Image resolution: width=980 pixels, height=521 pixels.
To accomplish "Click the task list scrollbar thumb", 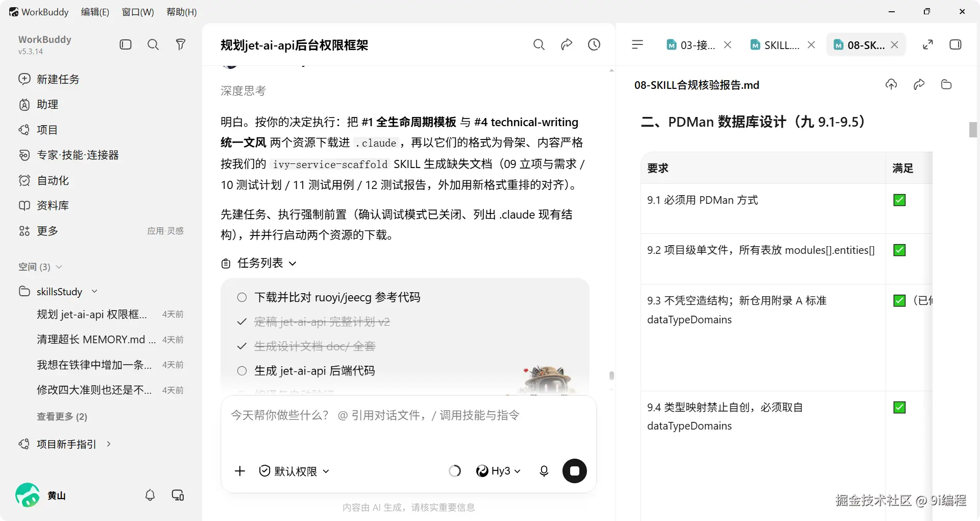I will (611, 375).
